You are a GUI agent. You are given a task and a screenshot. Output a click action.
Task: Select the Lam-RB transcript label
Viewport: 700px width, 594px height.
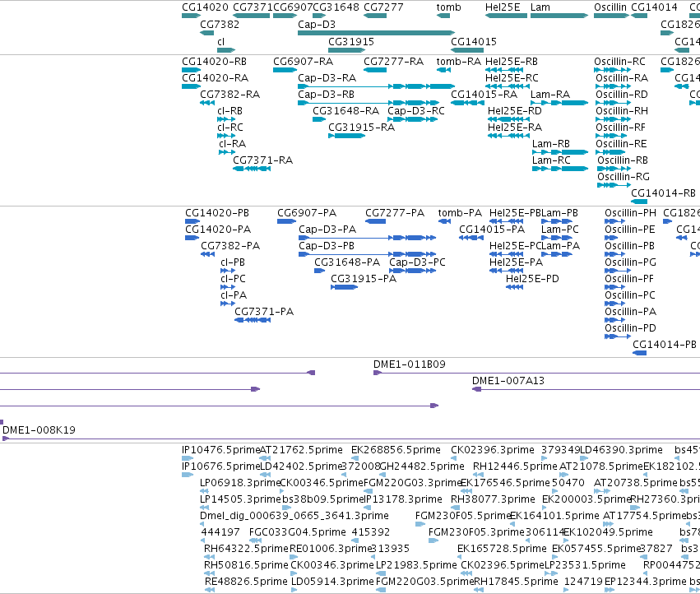click(x=551, y=144)
